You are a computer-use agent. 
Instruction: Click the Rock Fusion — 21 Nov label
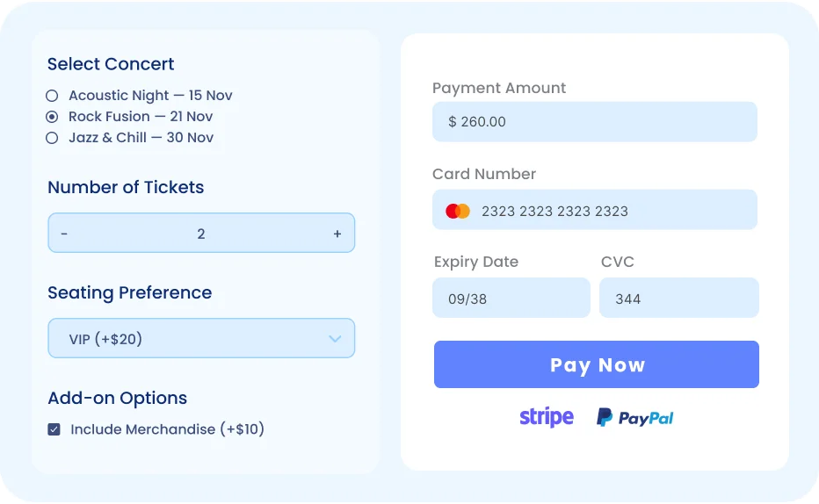pos(141,117)
